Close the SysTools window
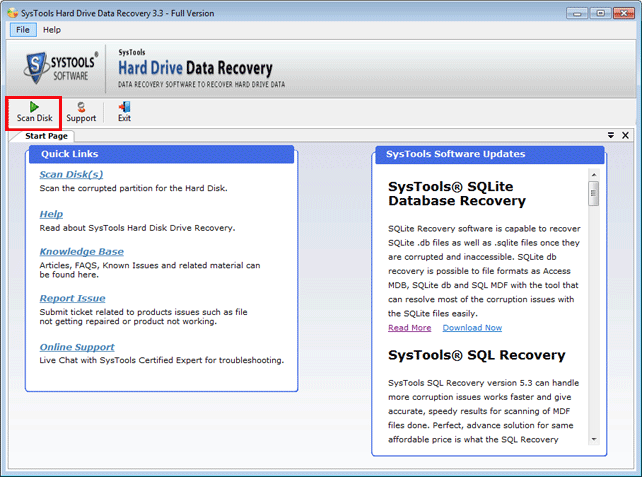 pos(624,14)
